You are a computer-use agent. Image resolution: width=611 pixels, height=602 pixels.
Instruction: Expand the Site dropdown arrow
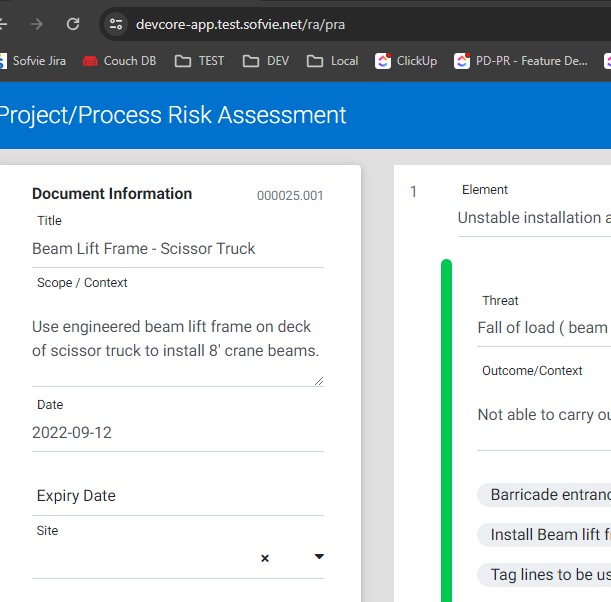(x=319, y=556)
